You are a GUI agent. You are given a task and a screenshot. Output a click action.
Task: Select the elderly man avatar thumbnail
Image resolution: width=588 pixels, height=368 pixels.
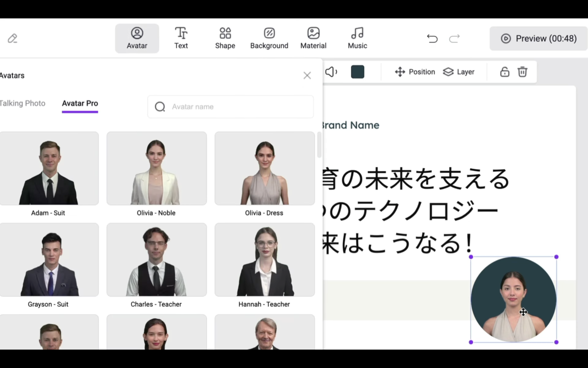(265, 332)
